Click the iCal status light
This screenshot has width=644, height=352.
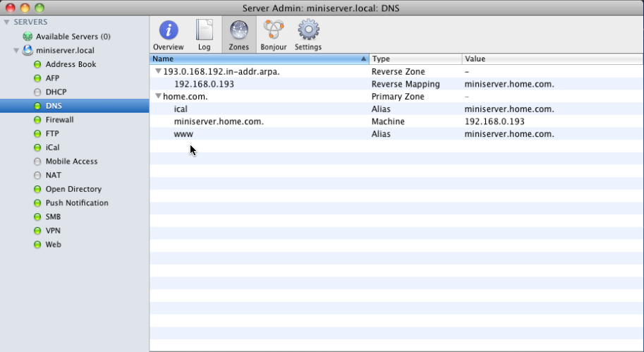click(x=37, y=147)
